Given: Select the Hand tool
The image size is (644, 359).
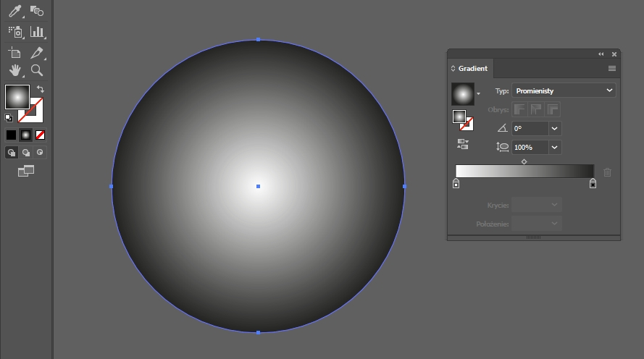Looking at the screenshot, I should tap(14, 70).
